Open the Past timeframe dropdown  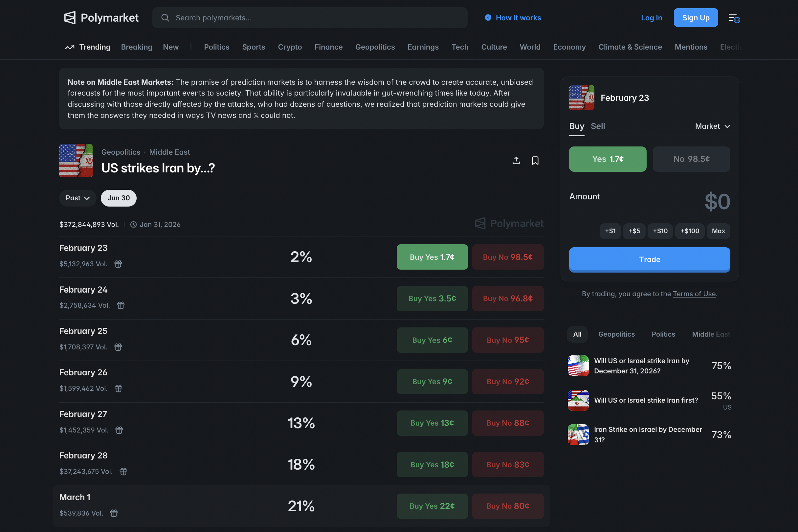click(78, 198)
